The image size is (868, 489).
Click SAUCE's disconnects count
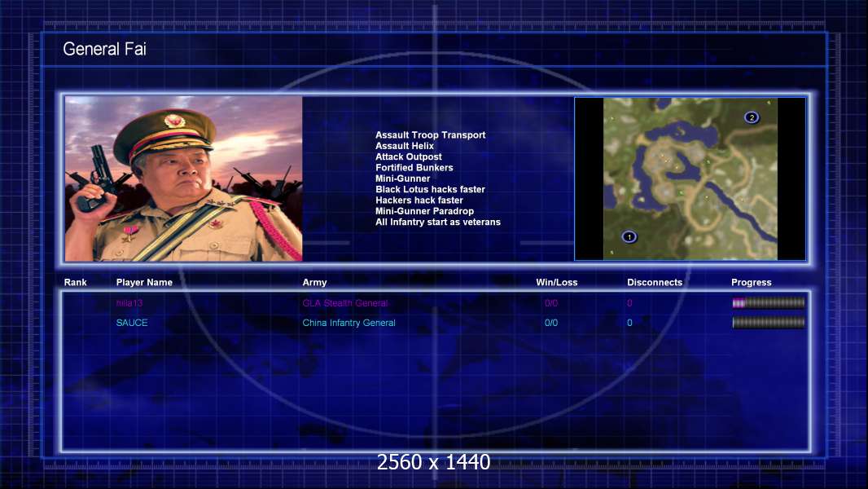(629, 323)
